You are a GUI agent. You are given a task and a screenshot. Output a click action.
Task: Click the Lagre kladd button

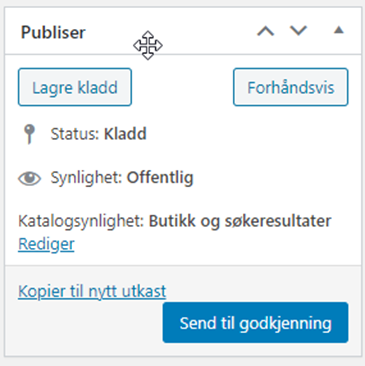75,87
